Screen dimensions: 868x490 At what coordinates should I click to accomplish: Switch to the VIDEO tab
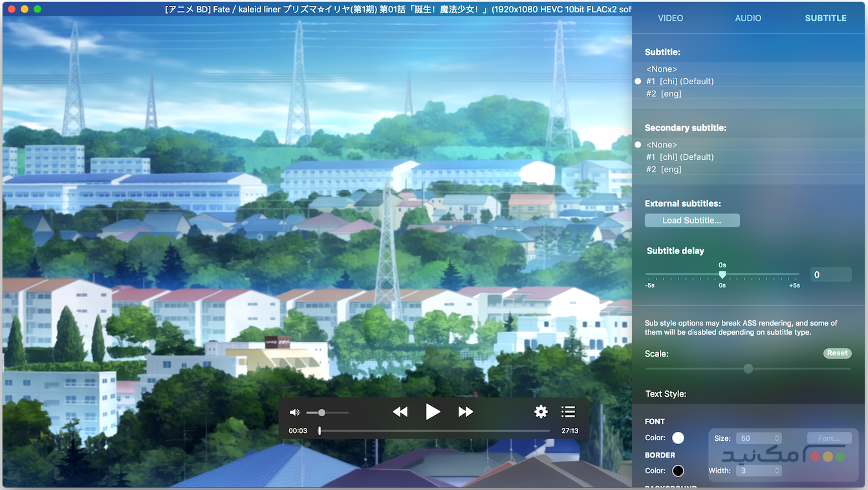[x=670, y=18]
